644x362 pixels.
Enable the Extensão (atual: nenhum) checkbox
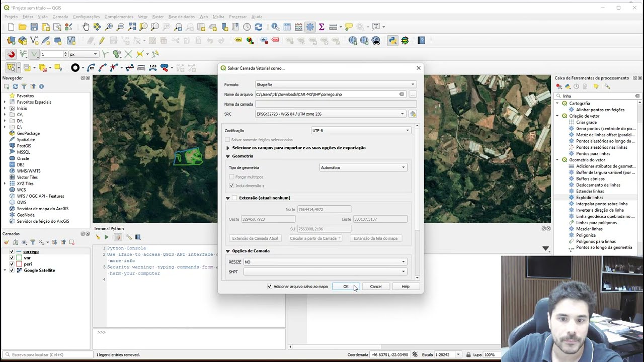tap(234, 198)
